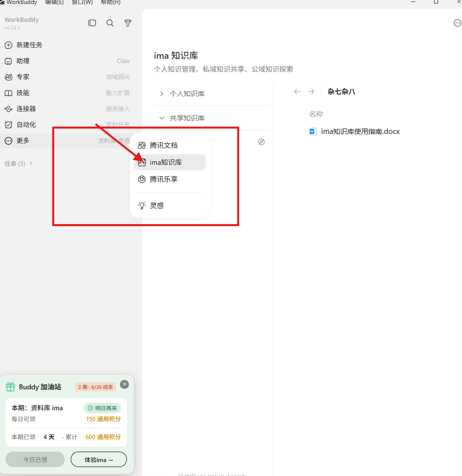Click the 名称 column header
462x476 pixels.
pyautogui.click(x=316, y=114)
